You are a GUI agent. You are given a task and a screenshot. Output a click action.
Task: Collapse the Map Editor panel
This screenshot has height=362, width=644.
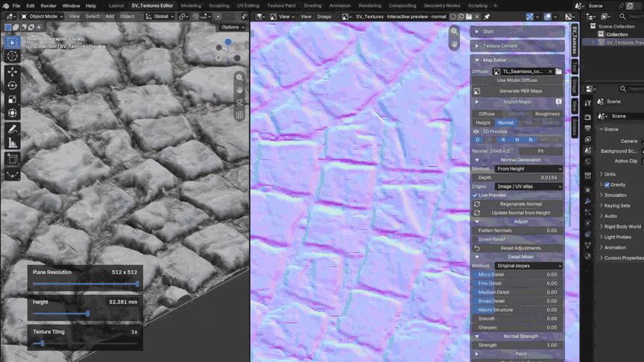[517, 60]
